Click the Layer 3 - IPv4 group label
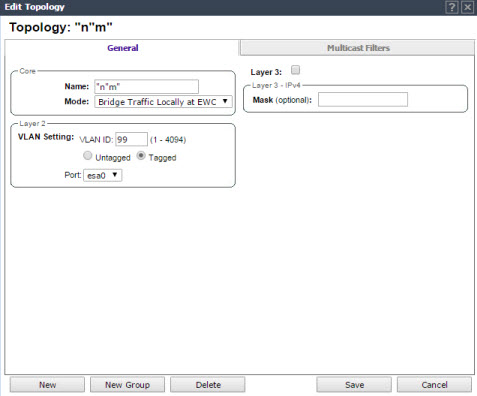The height and width of the screenshot is (396, 477). 276,85
